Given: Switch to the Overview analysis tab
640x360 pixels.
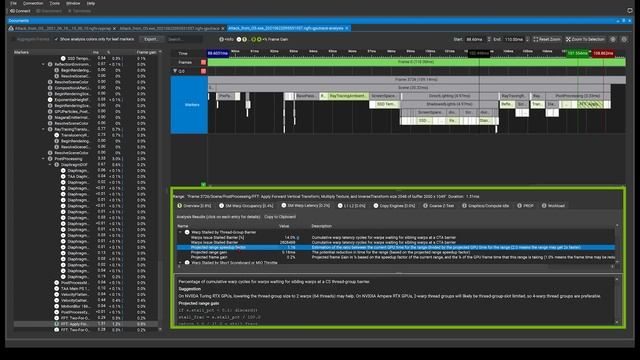Looking at the screenshot, I should (x=194, y=206).
